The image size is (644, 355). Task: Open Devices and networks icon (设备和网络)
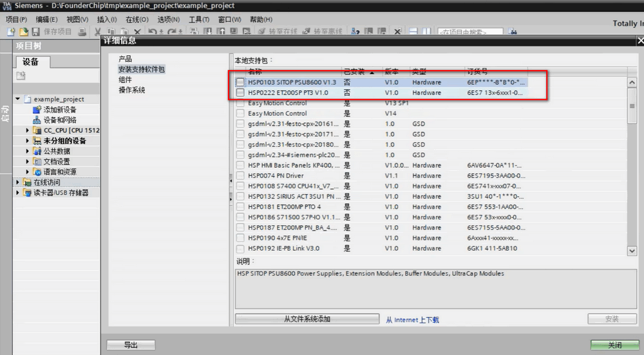[x=37, y=120]
